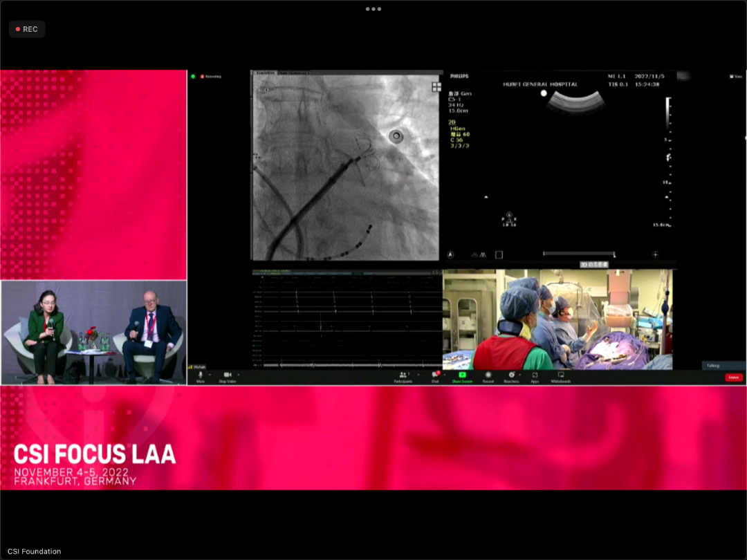Expand video options arrow beside Stop Video

pos(239,374)
